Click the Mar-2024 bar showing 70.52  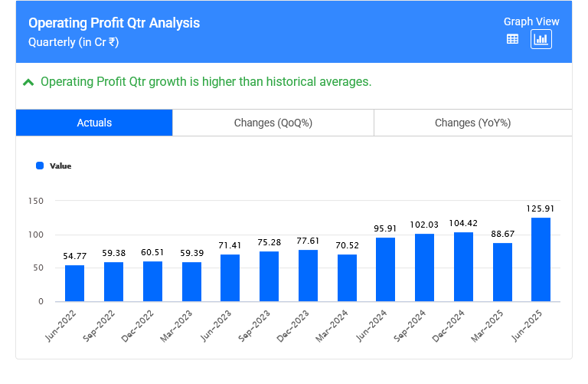coord(347,277)
